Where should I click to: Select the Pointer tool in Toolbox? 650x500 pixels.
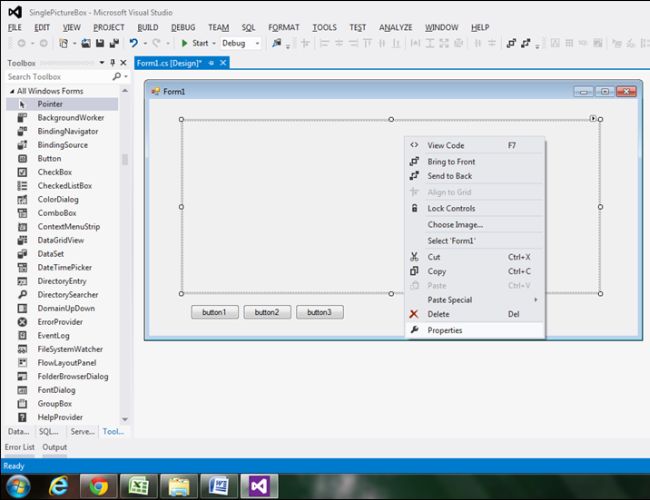pyautogui.click(x=50, y=104)
